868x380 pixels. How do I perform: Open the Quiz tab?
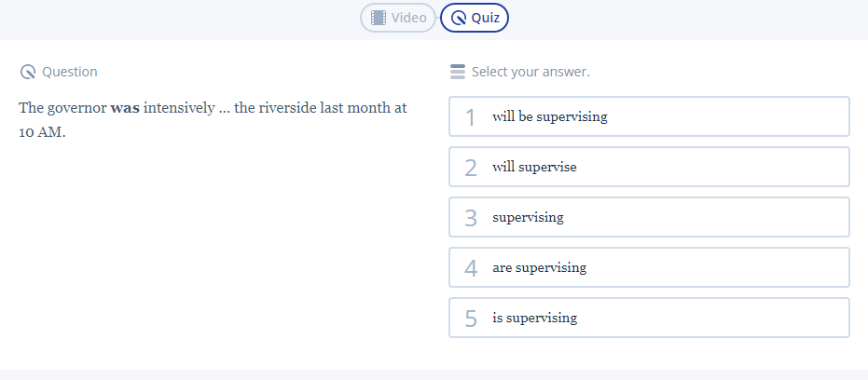click(475, 18)
